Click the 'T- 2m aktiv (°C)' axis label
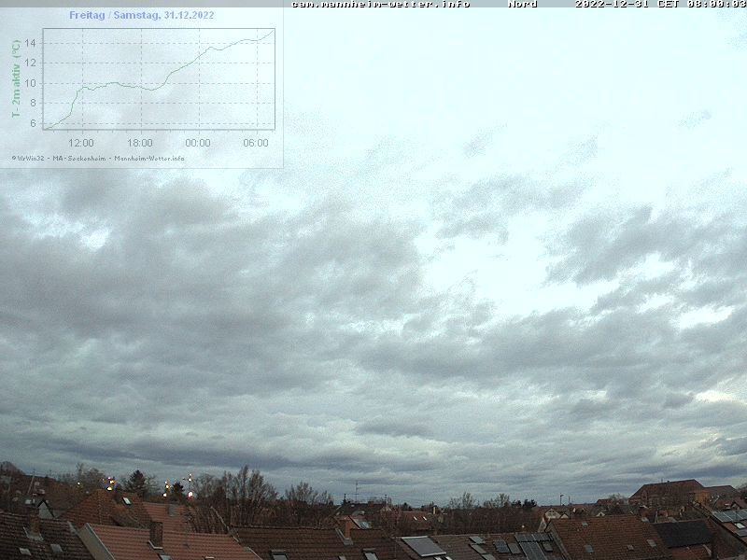Viewport: 747px width, 560px height. pyautogui.click(x=16, y=78)
